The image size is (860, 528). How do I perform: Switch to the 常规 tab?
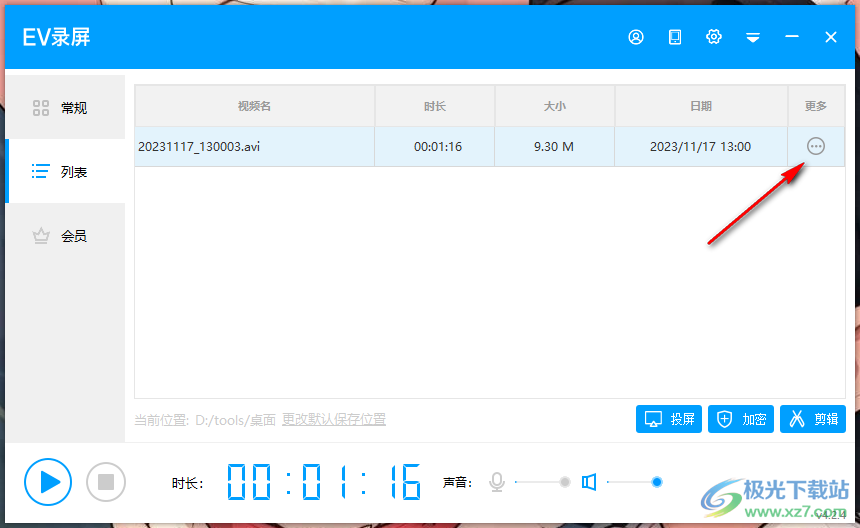point(65,107)
